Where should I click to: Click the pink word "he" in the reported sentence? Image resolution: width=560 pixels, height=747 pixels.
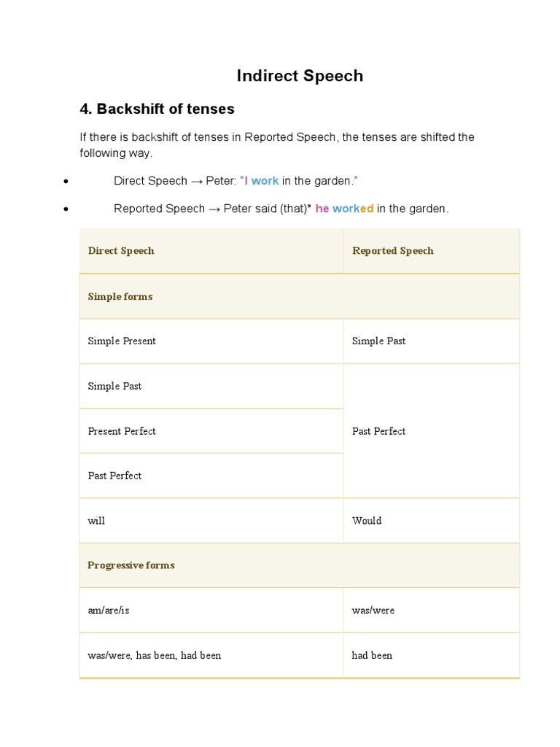pyautogui.click(x=322, y=209)
